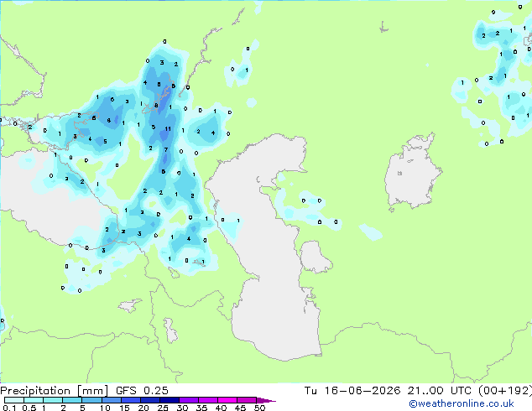
Task: Pick the 10–15 mm legend color swatch
Action: [x=112, y=400]
